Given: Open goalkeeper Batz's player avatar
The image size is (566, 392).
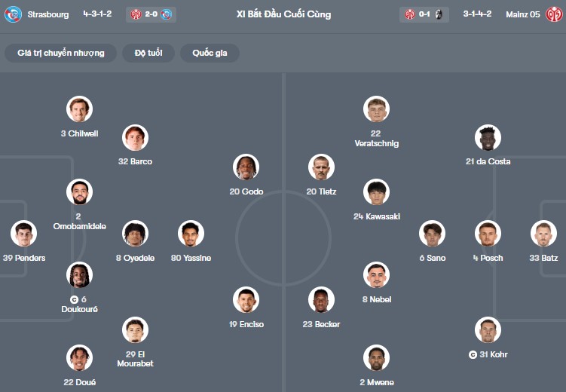Looking at the screenshot, I should (x=543, y=234).
